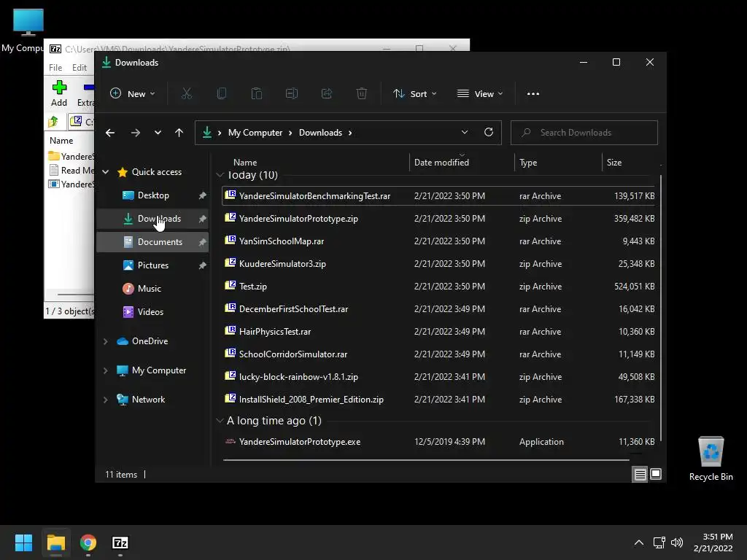The image size is (747, 560).
Task: Go up one folder level
Action: pyautogui.click(x=179, y=133)
